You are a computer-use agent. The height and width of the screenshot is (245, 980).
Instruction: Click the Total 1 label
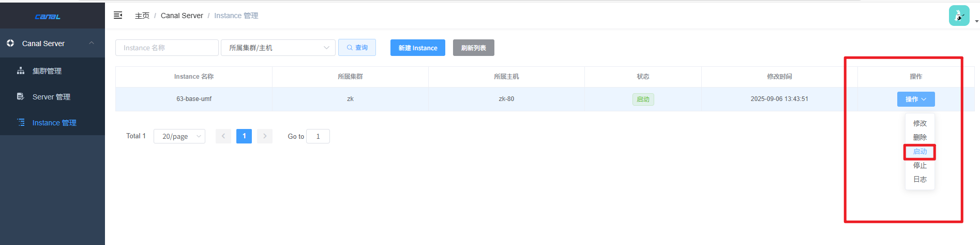136,136
